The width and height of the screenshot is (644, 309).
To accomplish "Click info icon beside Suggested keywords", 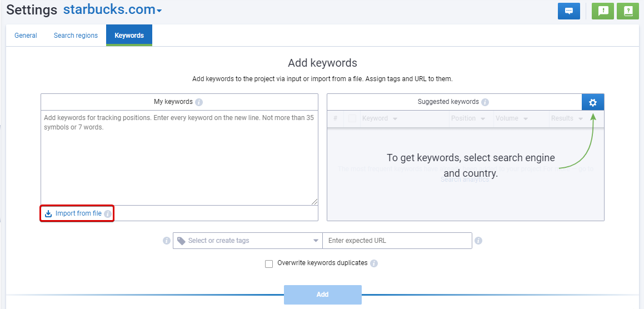I will (485, 102).
